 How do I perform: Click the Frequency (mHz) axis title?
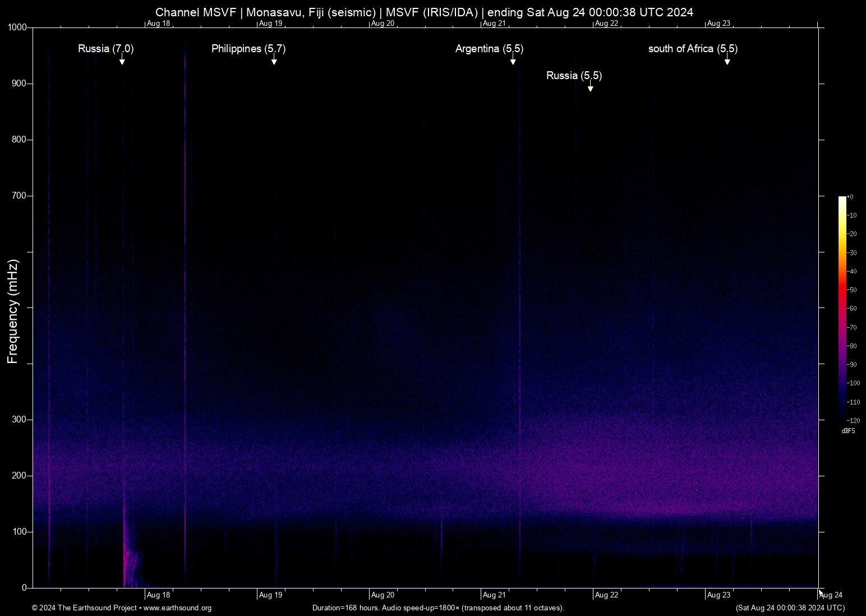tap(13, 311)
